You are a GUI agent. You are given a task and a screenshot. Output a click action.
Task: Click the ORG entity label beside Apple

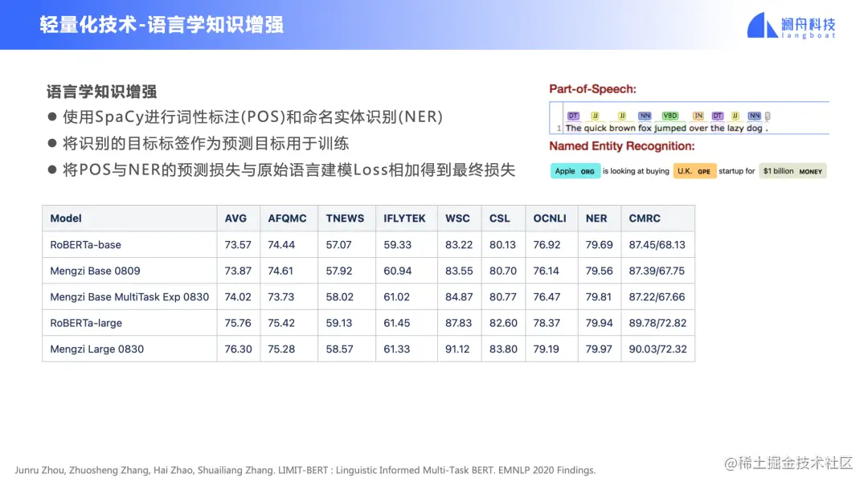588,172
